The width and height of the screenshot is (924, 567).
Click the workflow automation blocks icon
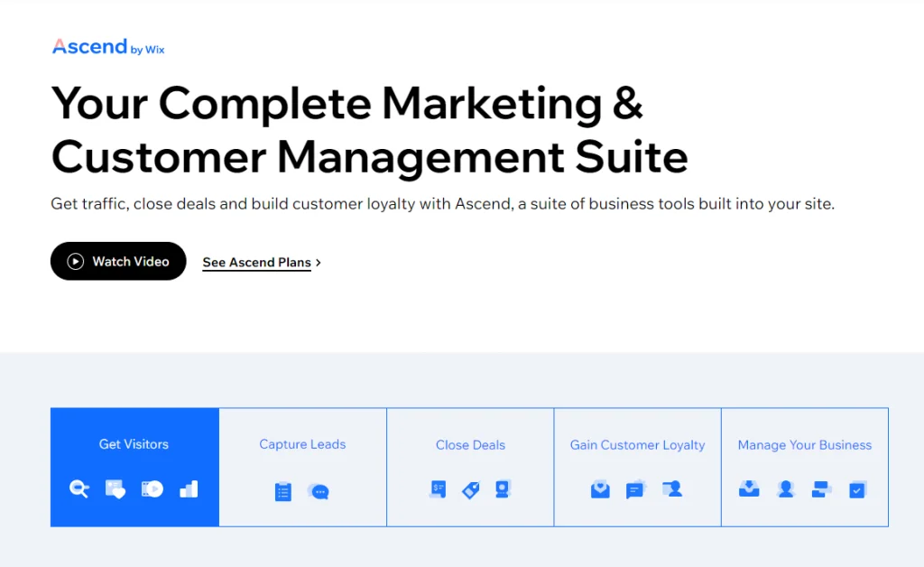coord(820,489)
